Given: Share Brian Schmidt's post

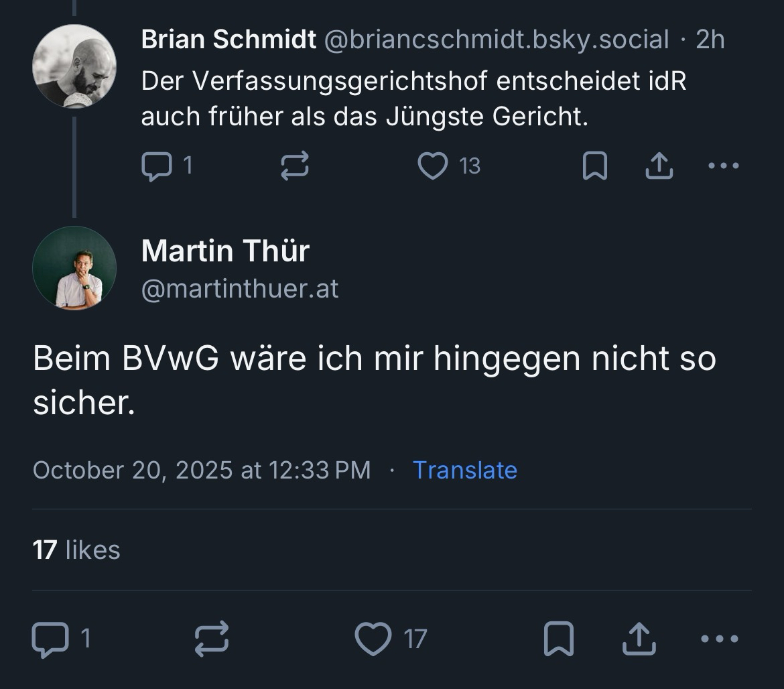Looking at the screenshot, I should (659, 166).
